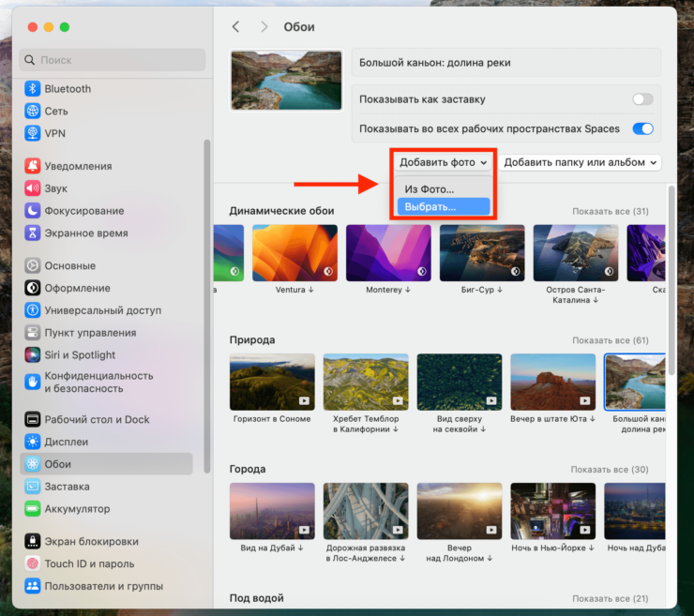This screenshot has width=694, height=616.
Task: Click the Поиск search field
Action: pyautogui.click(x=113, y=60)
